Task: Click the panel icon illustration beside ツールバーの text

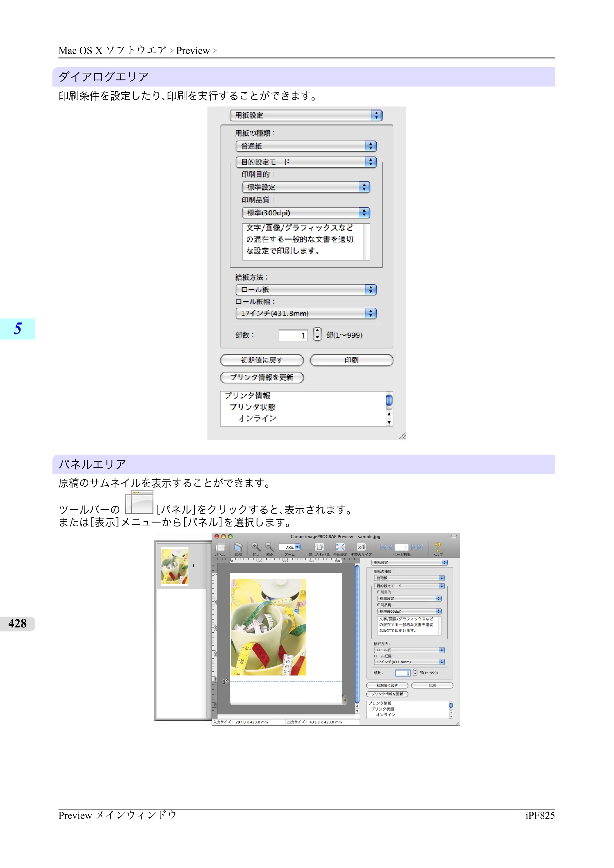Action: [x=139, y=502]
